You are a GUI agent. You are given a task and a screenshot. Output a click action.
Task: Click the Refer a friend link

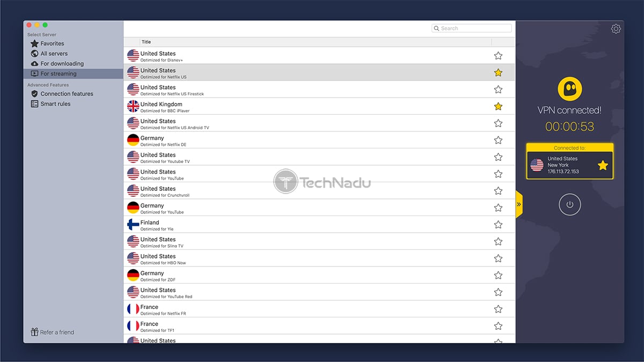point(52,332)
